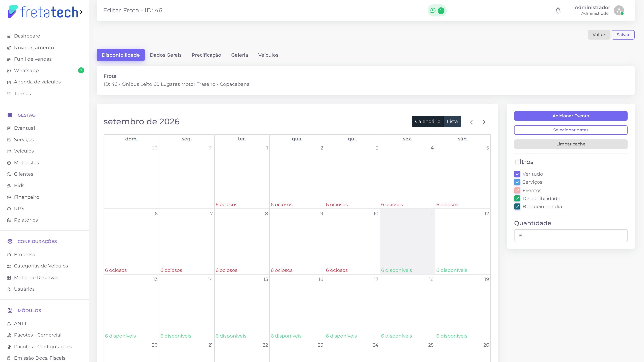Select day 15 cell in calendar
The height and width of the screenshot is (362, 644).
pos(242,307)
